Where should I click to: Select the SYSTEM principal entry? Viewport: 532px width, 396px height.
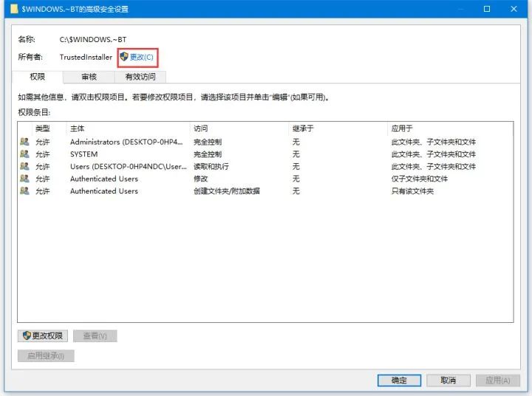click(265, 154)
